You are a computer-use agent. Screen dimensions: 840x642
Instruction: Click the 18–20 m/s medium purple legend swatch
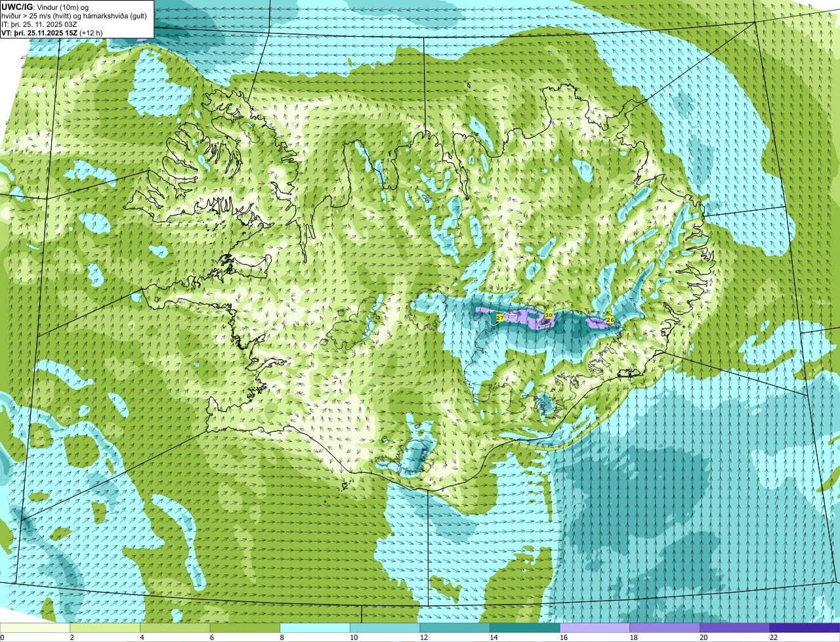click(x=665, y=628)
